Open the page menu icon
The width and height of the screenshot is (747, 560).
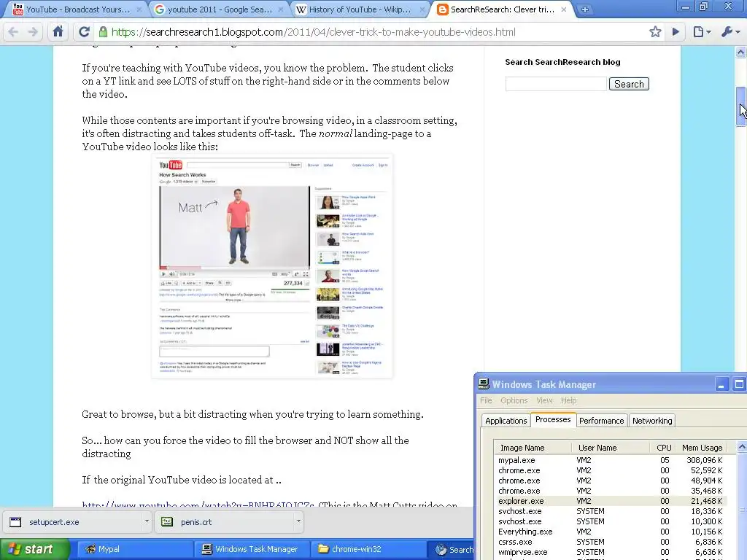click(x=701, y=32)
